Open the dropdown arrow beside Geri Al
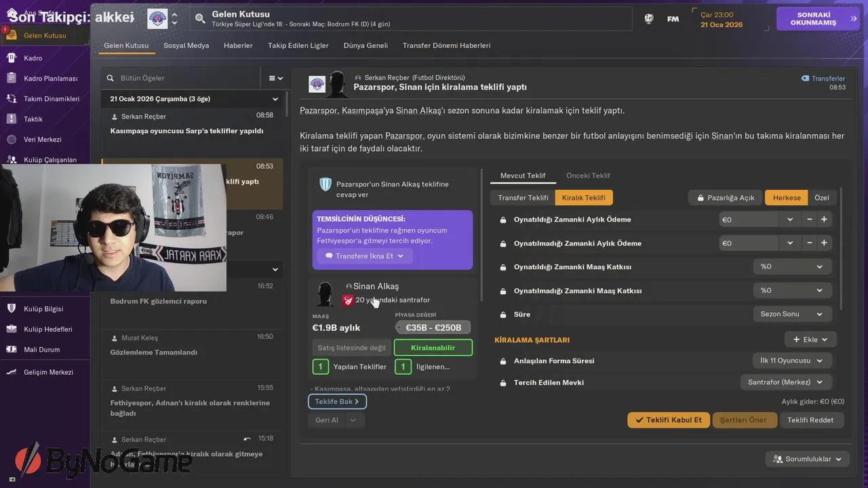This screenshot has height=488, width=868. [x=353, y=420]
